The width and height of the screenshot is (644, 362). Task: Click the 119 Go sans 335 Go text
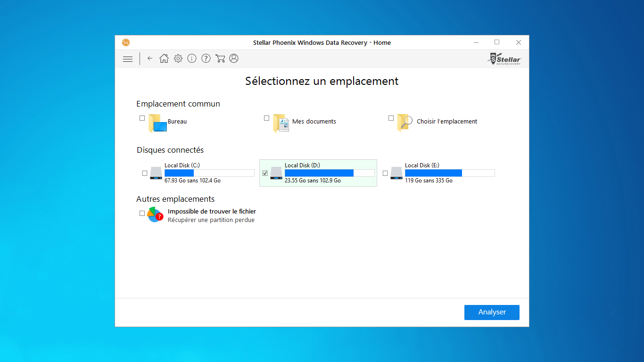click(429, 181)
